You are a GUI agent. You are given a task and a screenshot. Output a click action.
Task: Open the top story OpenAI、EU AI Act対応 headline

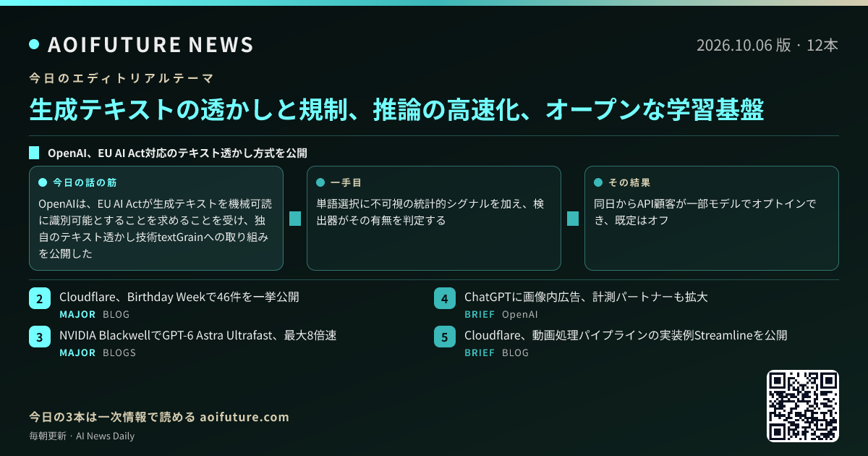[177, 153]
